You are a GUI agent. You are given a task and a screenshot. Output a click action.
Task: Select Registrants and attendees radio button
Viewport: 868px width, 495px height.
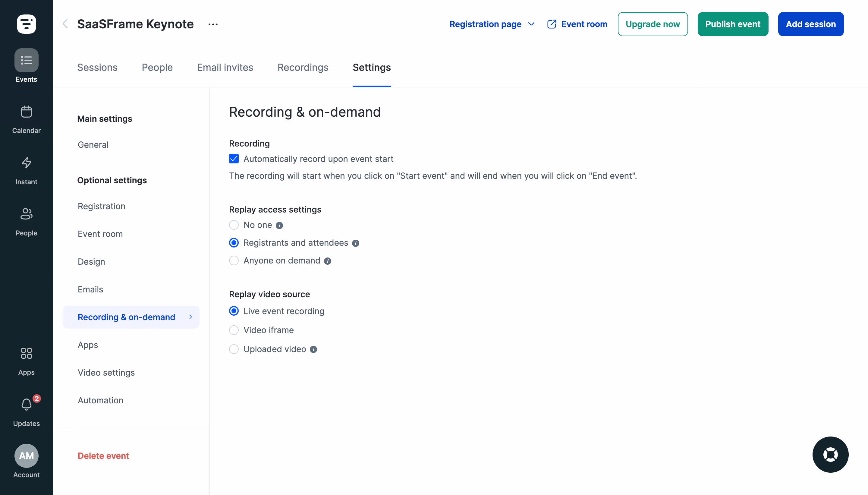(234, 243)
